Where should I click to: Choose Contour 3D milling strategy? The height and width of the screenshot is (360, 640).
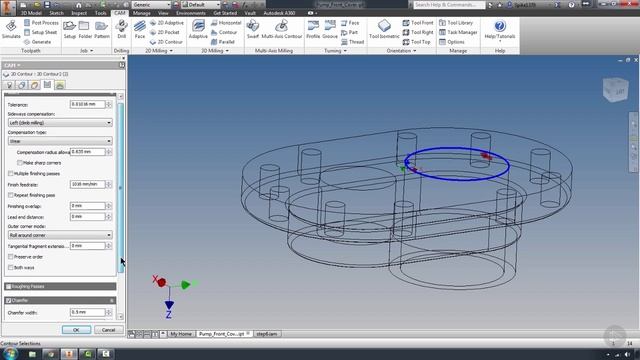224,32
